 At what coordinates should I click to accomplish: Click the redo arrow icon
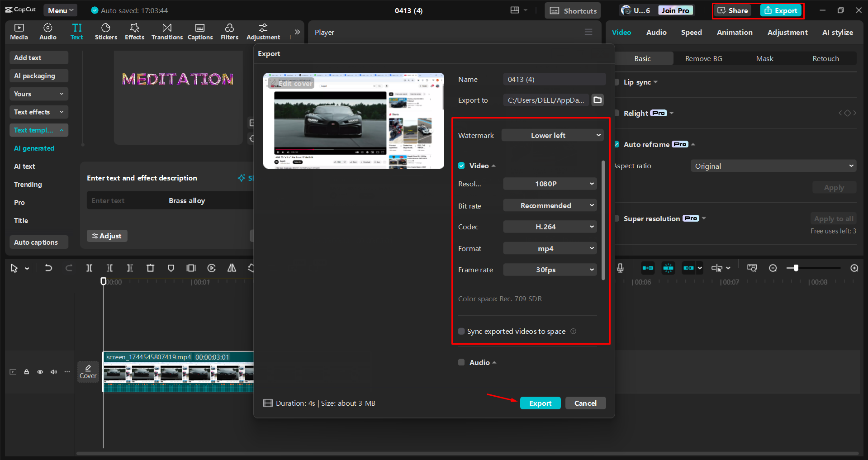click(x=69, y=268)
